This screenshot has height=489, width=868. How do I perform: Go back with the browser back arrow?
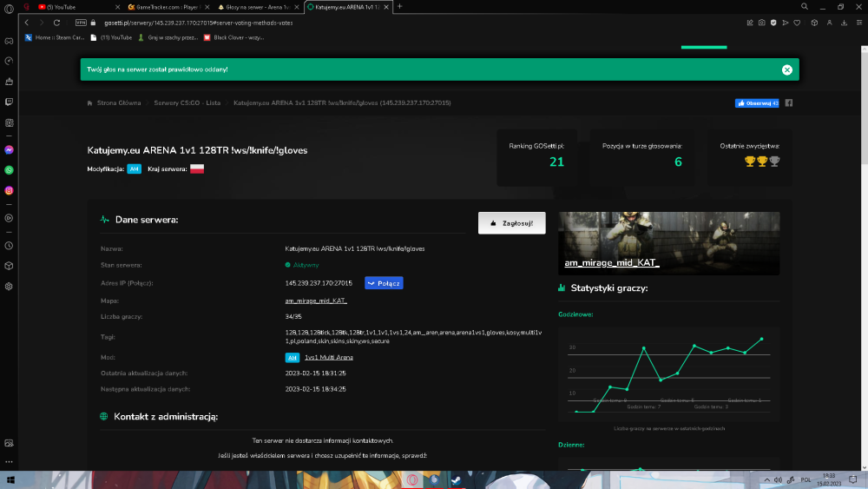click(x=27, y=23)
